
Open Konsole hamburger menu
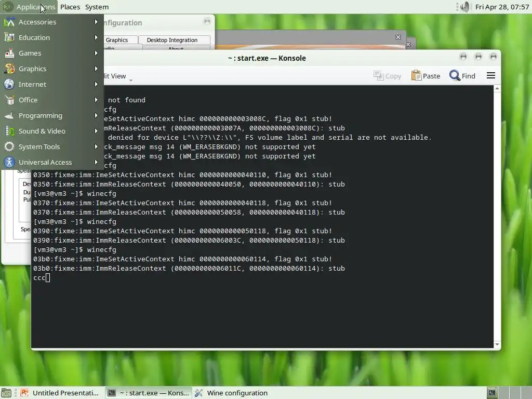(491, 76)
